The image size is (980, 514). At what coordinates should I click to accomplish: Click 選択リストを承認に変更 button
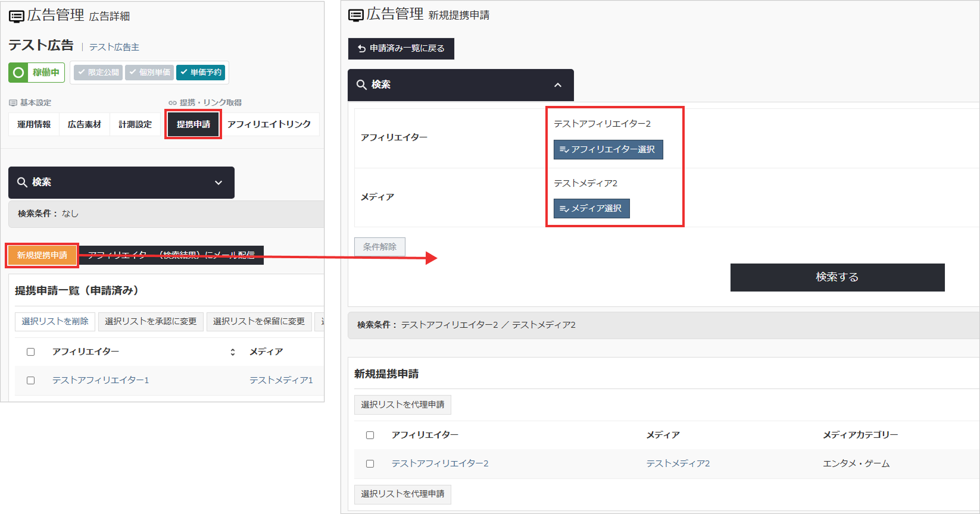click(x=151, y=321)
